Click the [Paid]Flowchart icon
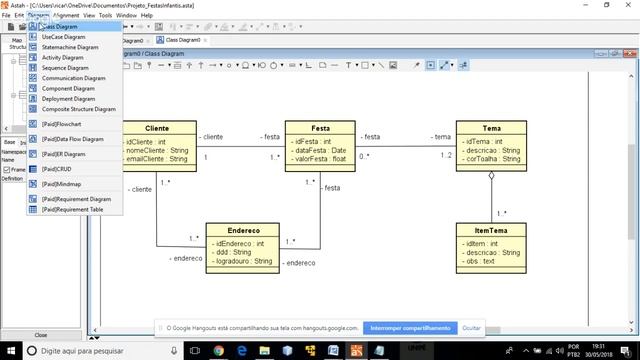The width and height of the screenshot is (640, 360). coord(33,124)
